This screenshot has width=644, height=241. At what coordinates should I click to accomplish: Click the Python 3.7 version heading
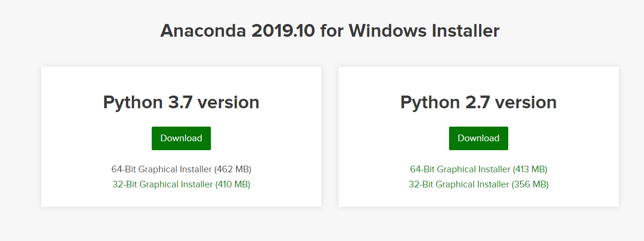[181, 102]
